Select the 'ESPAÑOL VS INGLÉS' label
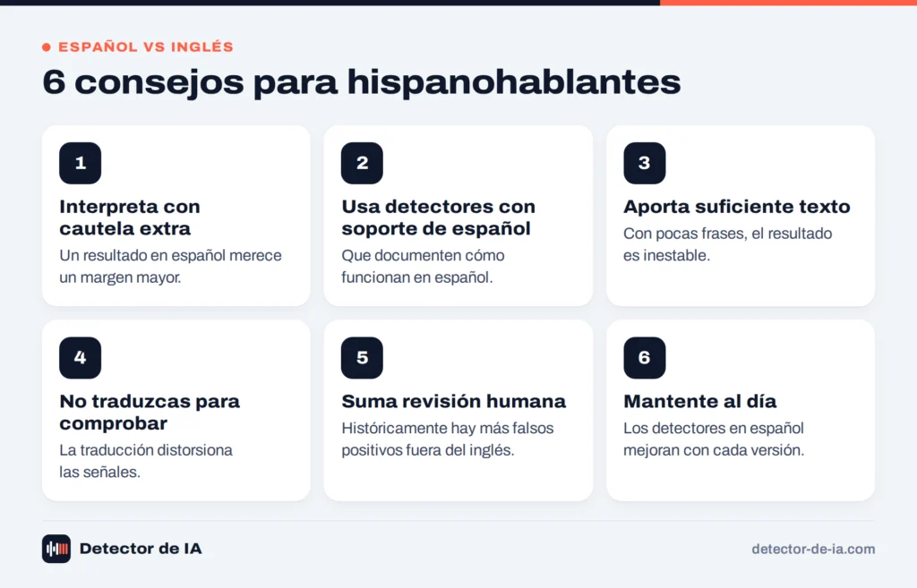 (x=146, y=47)
